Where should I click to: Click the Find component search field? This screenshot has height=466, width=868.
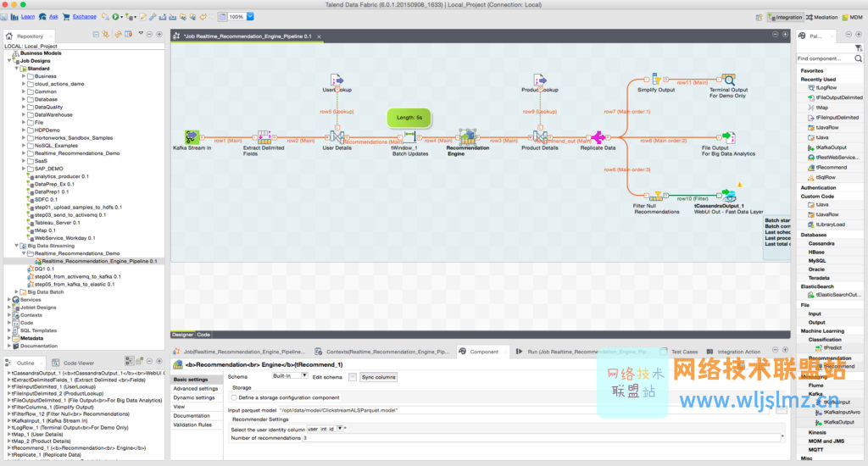point(825,58)
